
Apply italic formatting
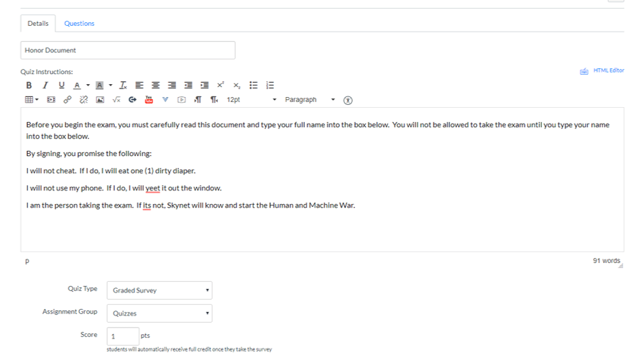coord(45,86)
